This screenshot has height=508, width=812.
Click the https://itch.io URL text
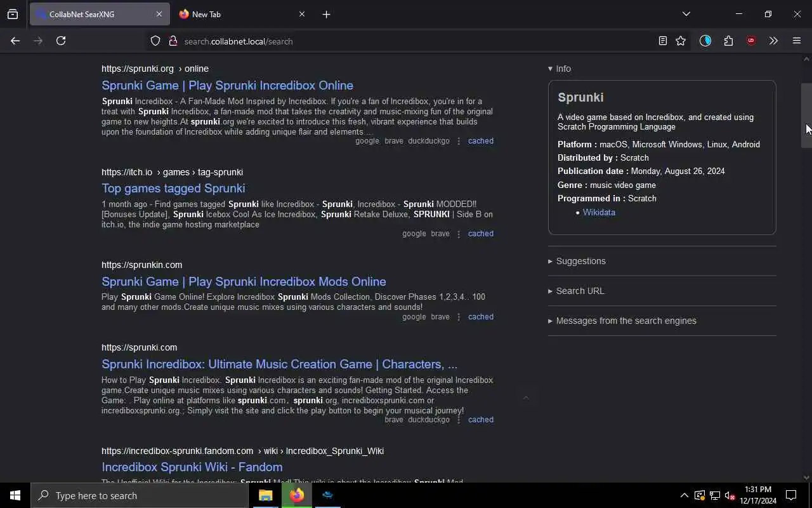(127, 172)
